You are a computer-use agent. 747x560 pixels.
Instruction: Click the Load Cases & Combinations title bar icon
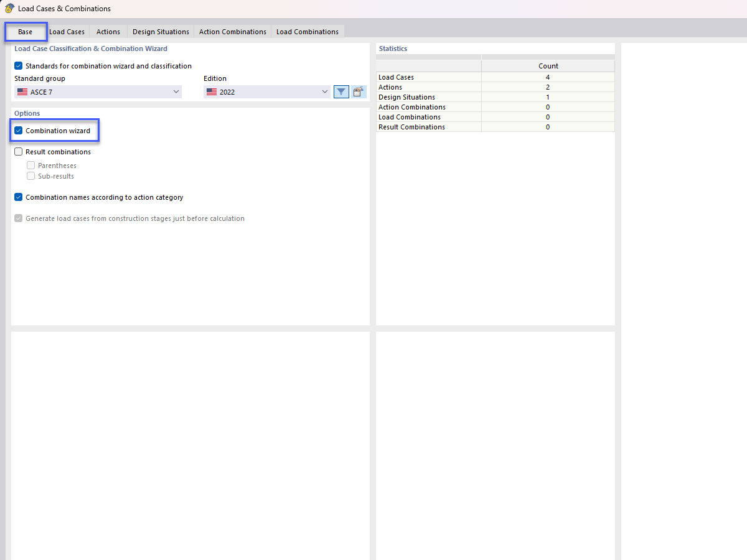click(x=9, y=8)
